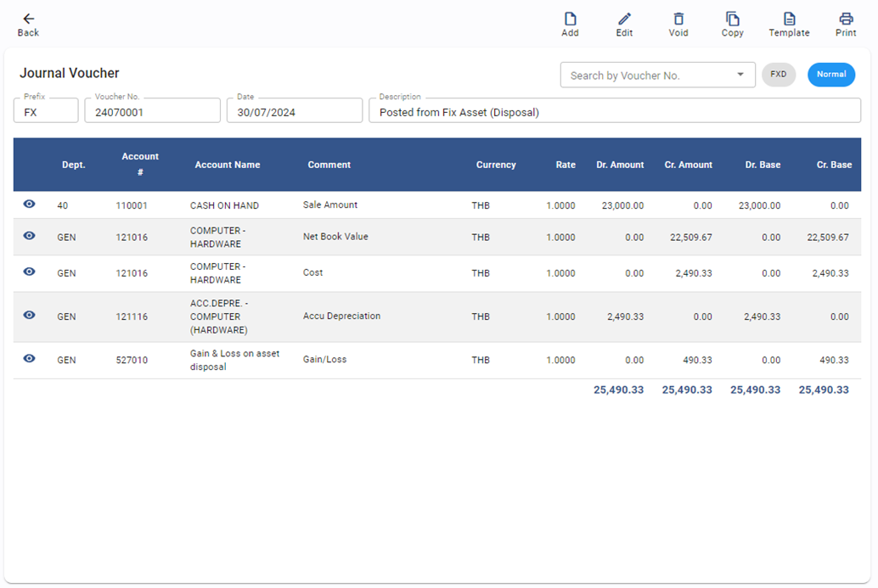Add a new journal voucher
The image size is (878, 588).
tap(570, 19)
